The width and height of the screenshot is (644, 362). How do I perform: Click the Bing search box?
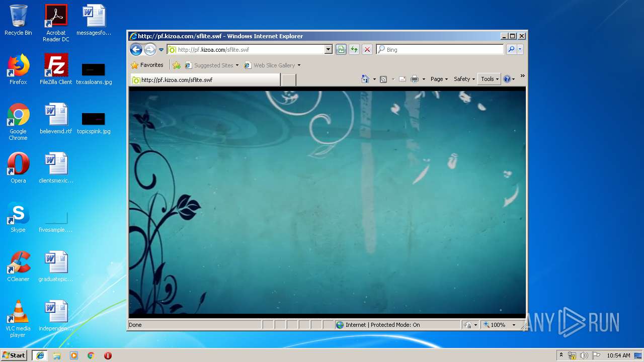click(440, 49)
